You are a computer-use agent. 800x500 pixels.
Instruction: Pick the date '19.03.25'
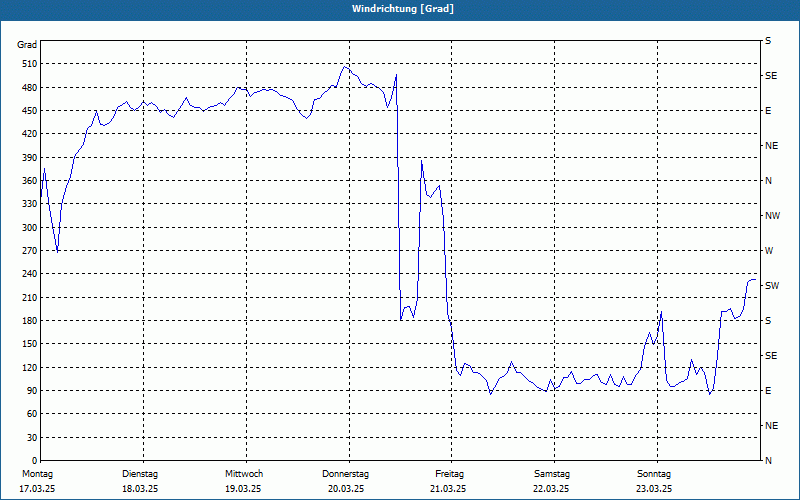(x=243, y=489)
